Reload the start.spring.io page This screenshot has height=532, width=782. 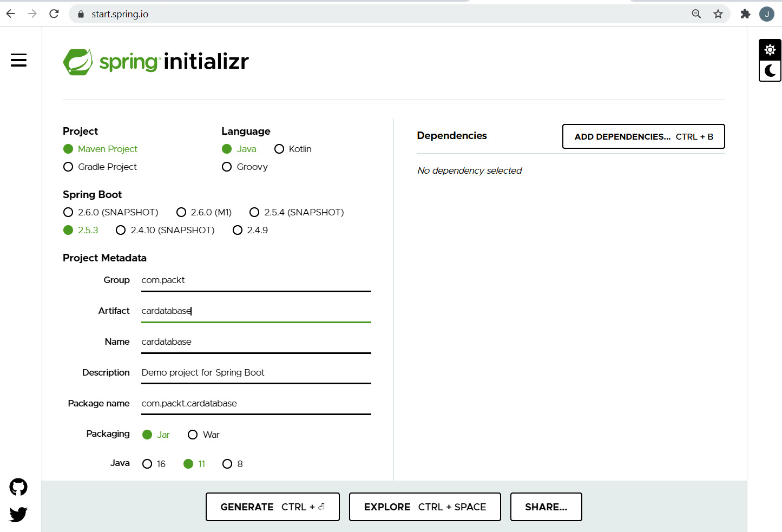54,14
